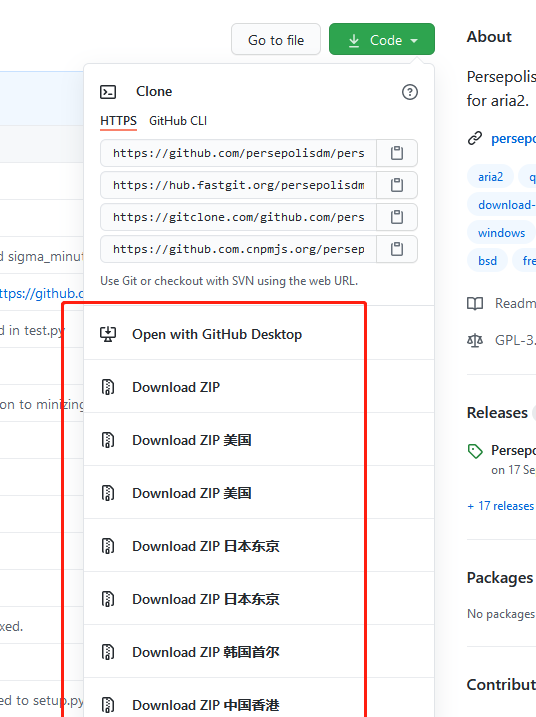Click the release tag icon
The width and height of the screenshot is (536, 717).
pos(475,451)
